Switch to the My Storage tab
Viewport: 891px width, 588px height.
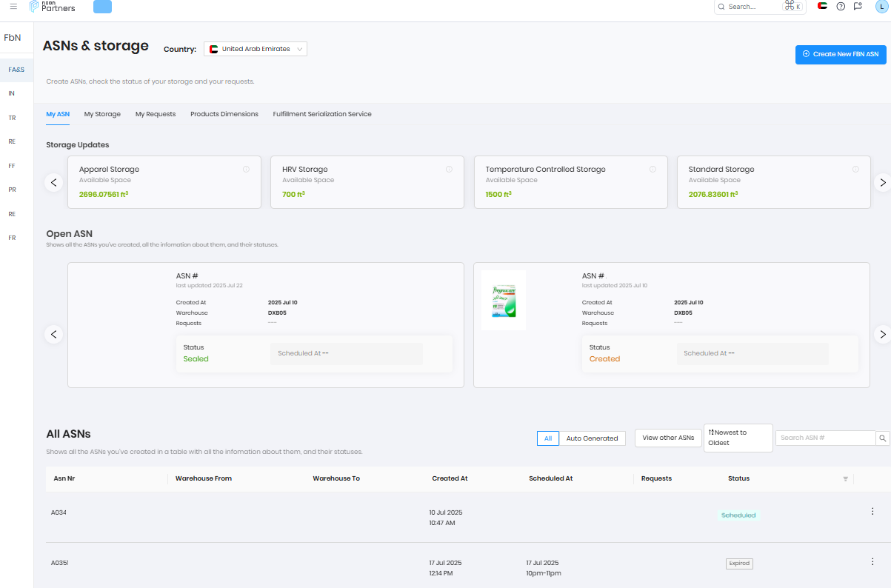[x=102, y=114]
